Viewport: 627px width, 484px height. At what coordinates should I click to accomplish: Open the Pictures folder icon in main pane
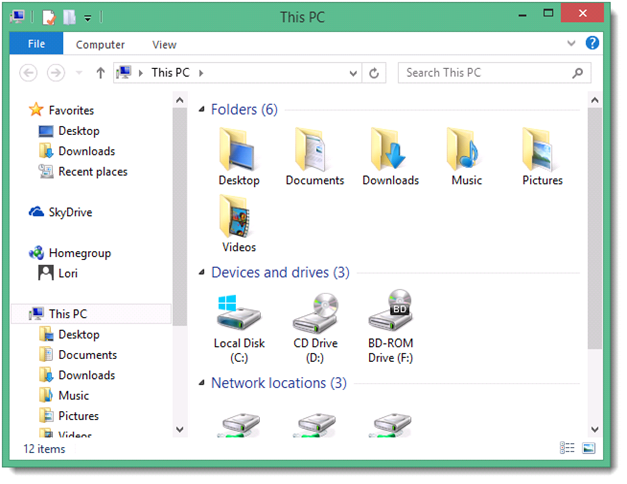(x=542, y=157)
